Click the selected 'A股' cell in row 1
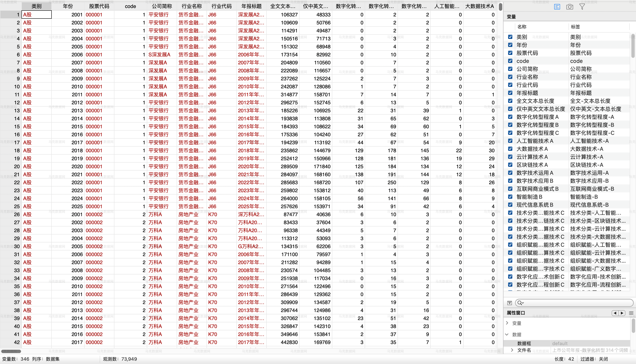Image resolution: width=636 pixels, height=364 pixels. pos(37,15)
